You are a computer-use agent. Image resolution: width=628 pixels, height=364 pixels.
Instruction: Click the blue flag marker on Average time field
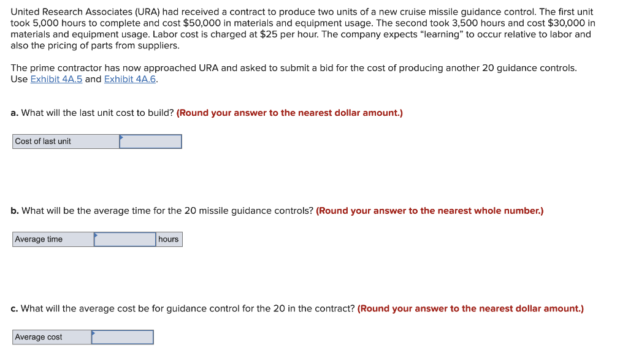[x=95, y=235]
